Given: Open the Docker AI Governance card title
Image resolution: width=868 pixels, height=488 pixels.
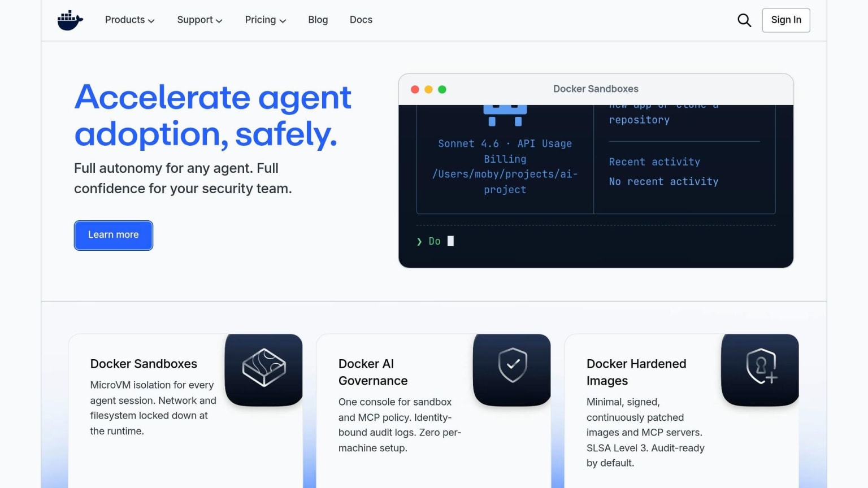Looking at the screenshot, I should tap(373, 372).
